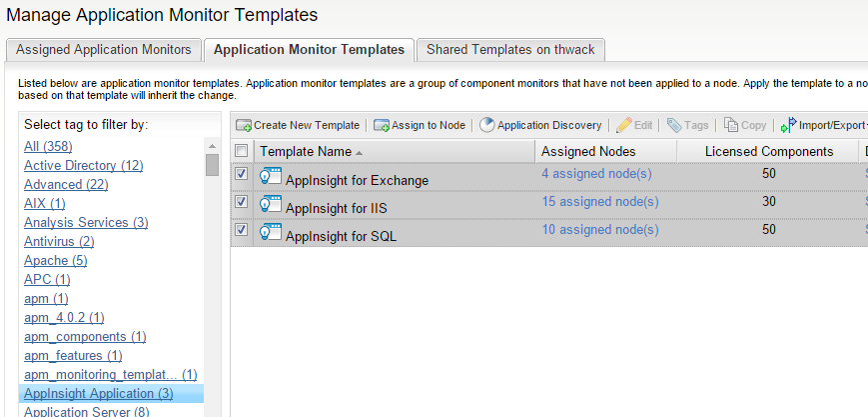Open 4 assigned node(s) link for Exchange
Viewport: 868px width, 417px height.
[x=596, y=174]
